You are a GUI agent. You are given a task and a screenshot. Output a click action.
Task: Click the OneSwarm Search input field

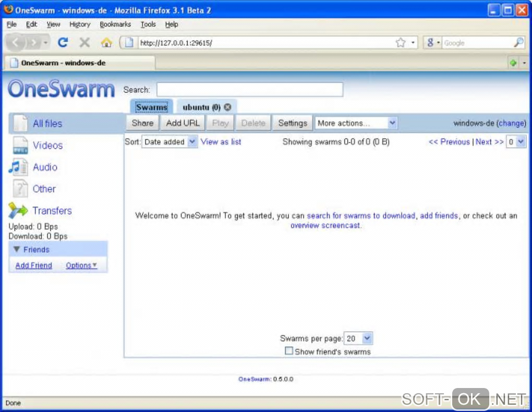[x=250, y=90]
